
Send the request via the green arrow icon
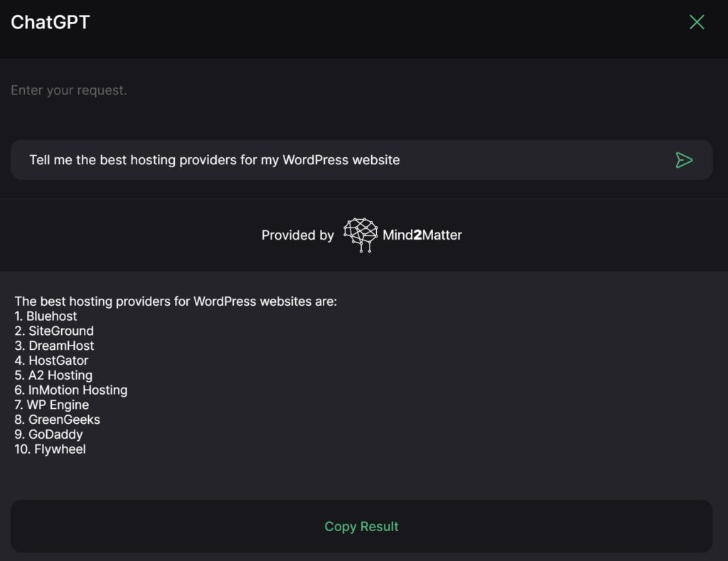[685, 160]
